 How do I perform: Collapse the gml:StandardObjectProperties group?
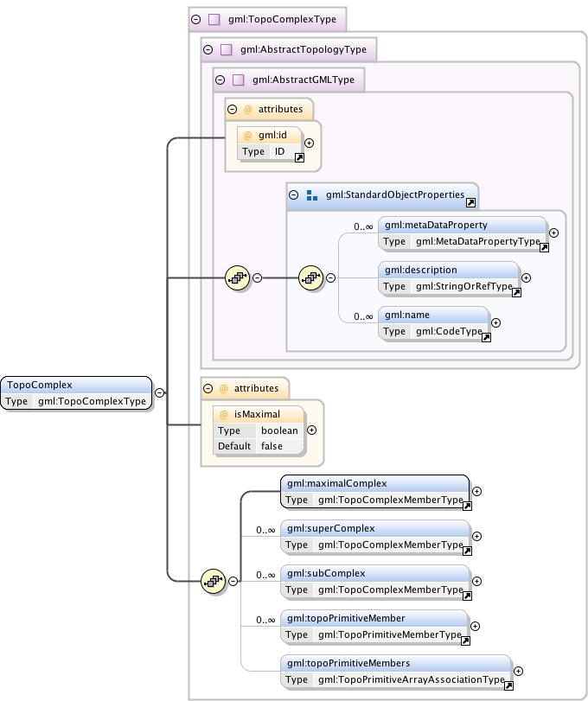tap(293, 195)
